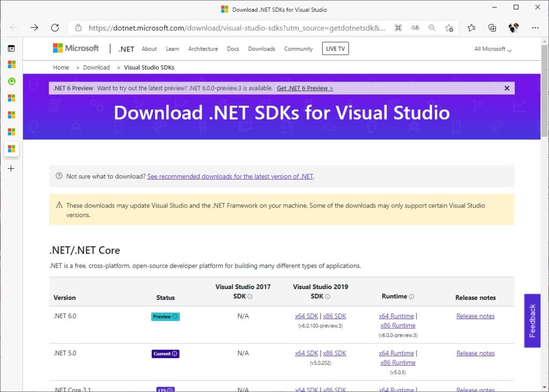Click the '(v5.0.202)' SDK version text
This screenshot has width=549, height=392.
click(321, 363)
